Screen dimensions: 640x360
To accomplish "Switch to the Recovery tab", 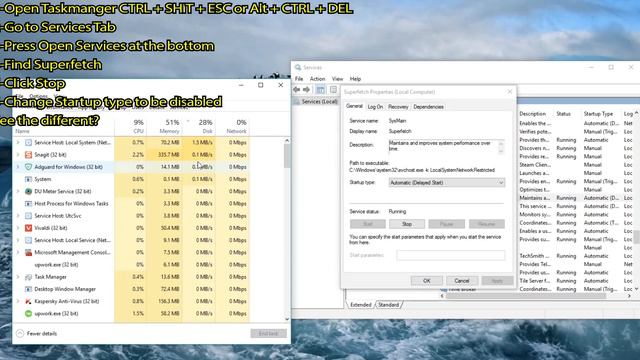I will pyautogui.click(x=398, y=107).
